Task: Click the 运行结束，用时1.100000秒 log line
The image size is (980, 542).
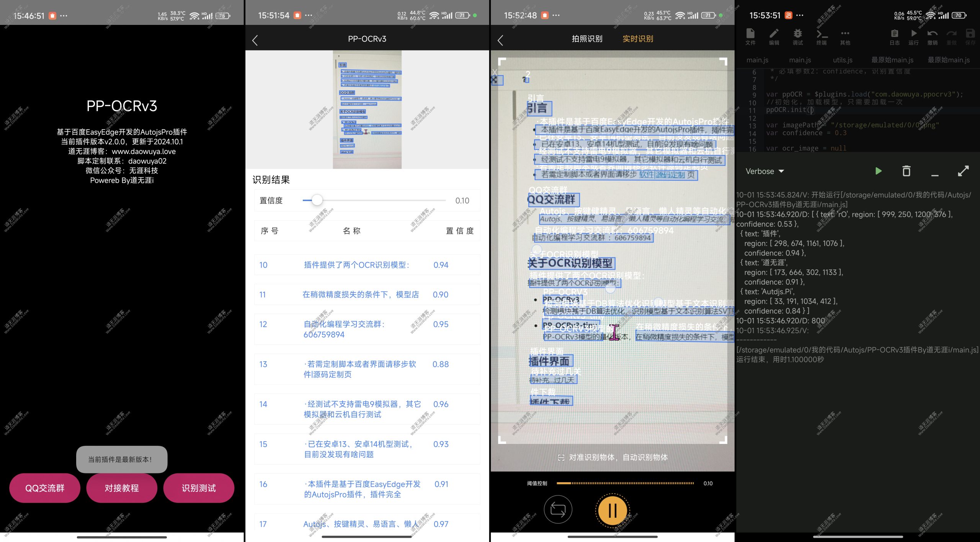Action: click(780, 359)
